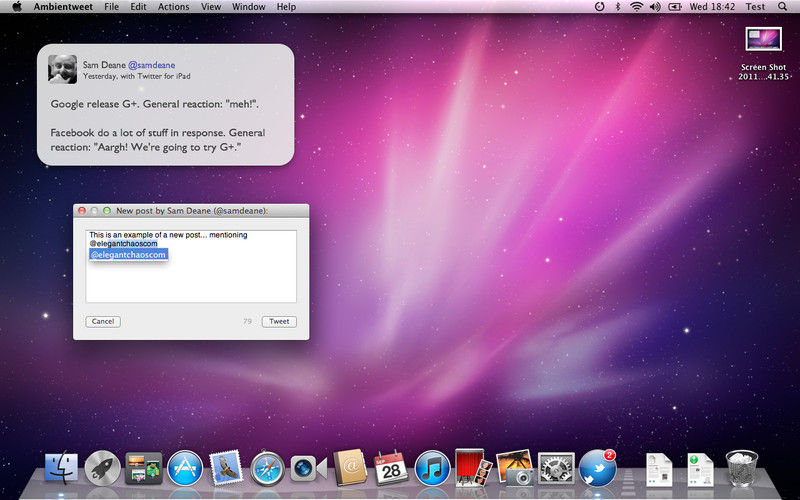Image resolution: width=800 pixels, height=500 pixels.
Task: Open Spotlight search magnifier
Action: coord(782,7)
